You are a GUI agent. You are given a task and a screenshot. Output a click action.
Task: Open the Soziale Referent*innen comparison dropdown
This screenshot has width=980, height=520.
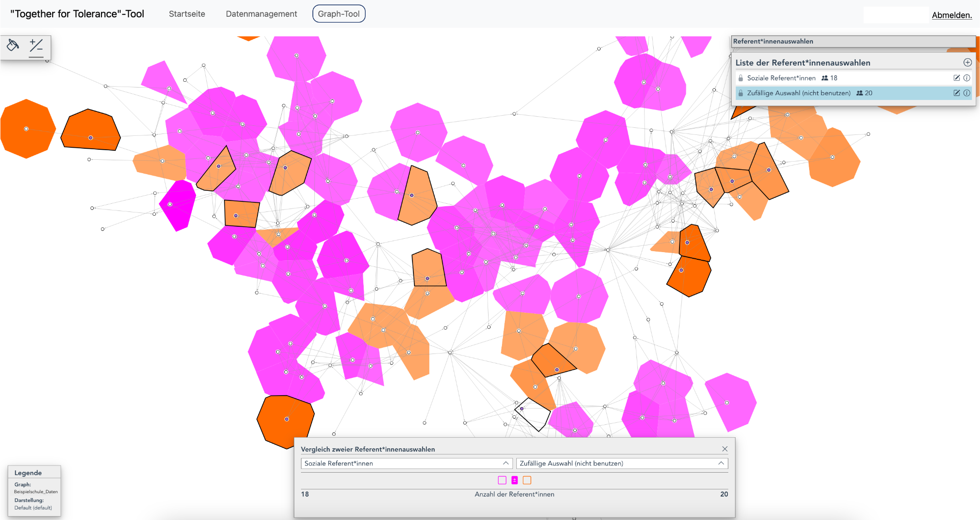pos(406,463)
